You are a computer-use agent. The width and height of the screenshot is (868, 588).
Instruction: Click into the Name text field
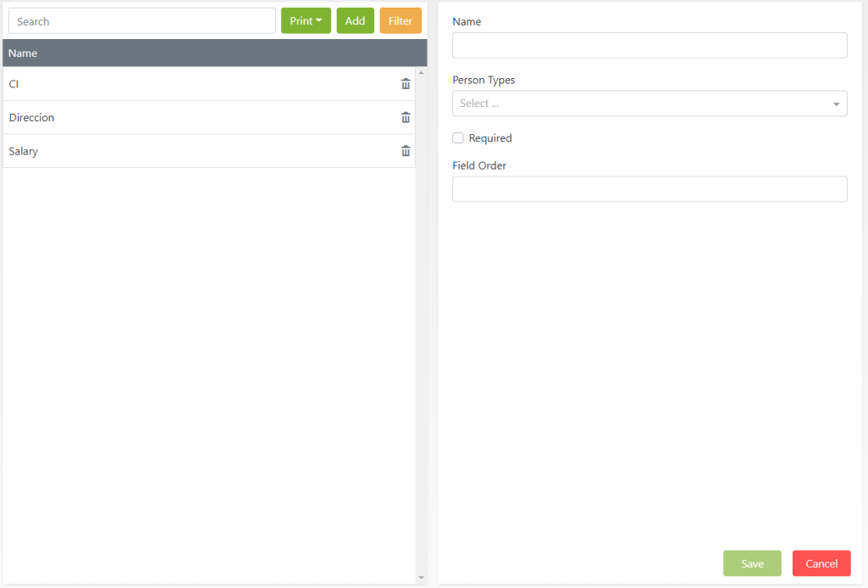649,46
